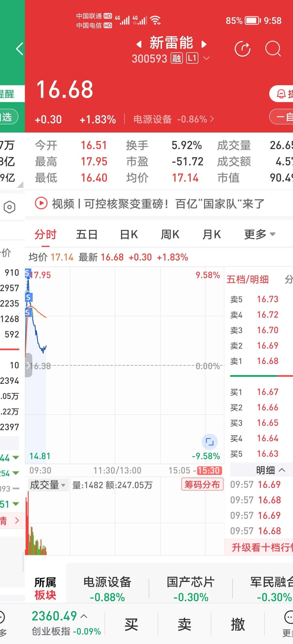Collapse the 明细 section
The width and height of the screenshot is (293, 644).
[270, 470]
